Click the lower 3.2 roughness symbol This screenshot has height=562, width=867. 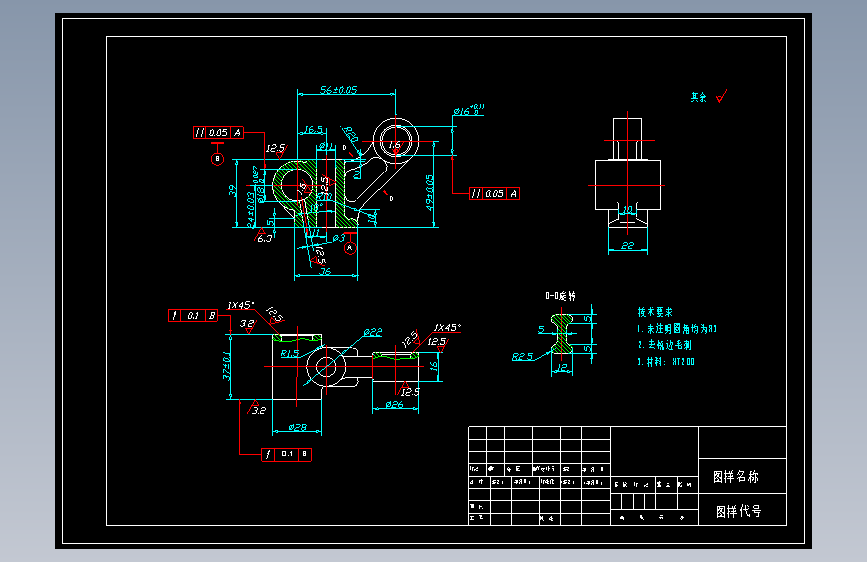(257, 408)
